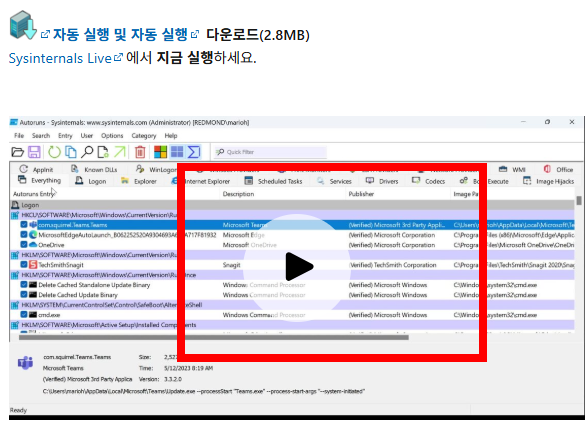Click the Edge icon beside MicrosoftEdgeAutoLaunch

33,235
